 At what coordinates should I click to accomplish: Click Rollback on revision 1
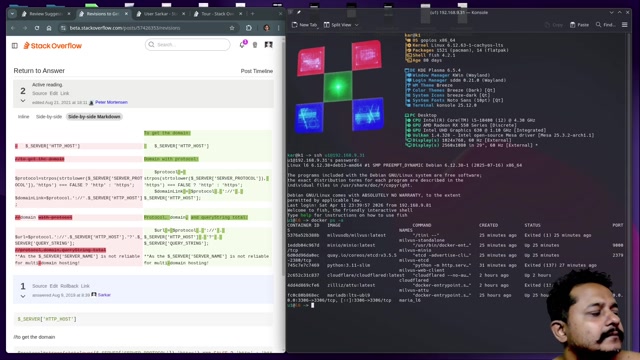69,286
